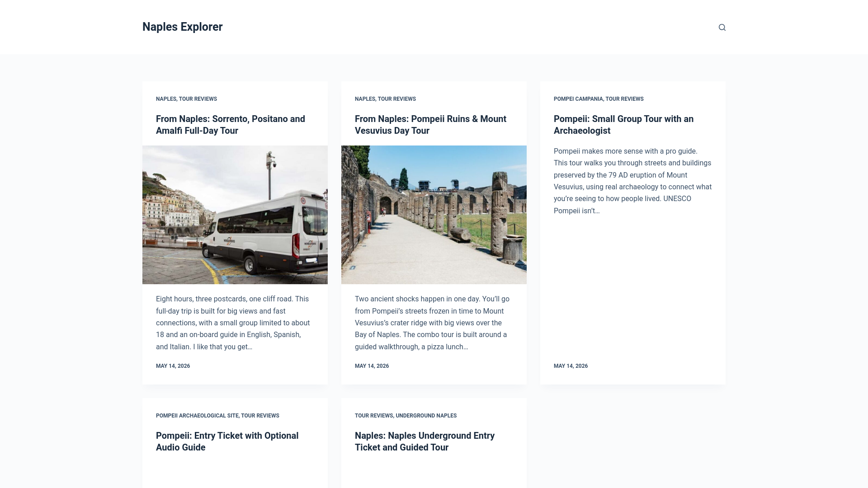The width and height of the screenshot is (868, 488).
Task: Open Sorrento, Positano and Amalfi Full-Day Tour post
Action: pos(231,125)
